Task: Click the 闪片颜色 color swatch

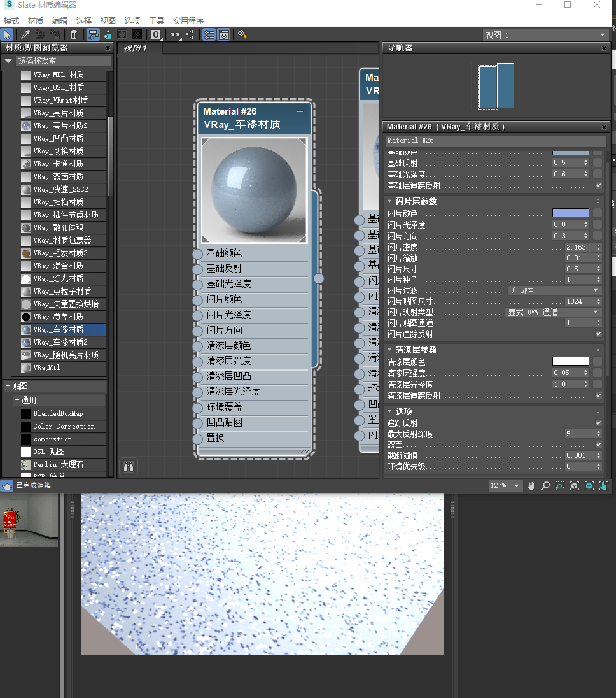Action: coord(570,213)
